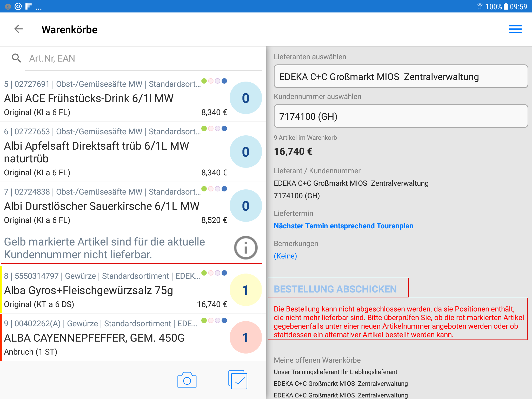
Task: Click the info icon for yellow marked articles
Action: click(246, 248)
